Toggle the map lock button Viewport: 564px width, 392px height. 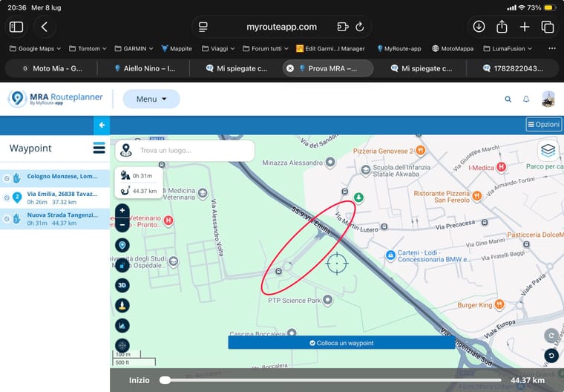click(122, 266)
